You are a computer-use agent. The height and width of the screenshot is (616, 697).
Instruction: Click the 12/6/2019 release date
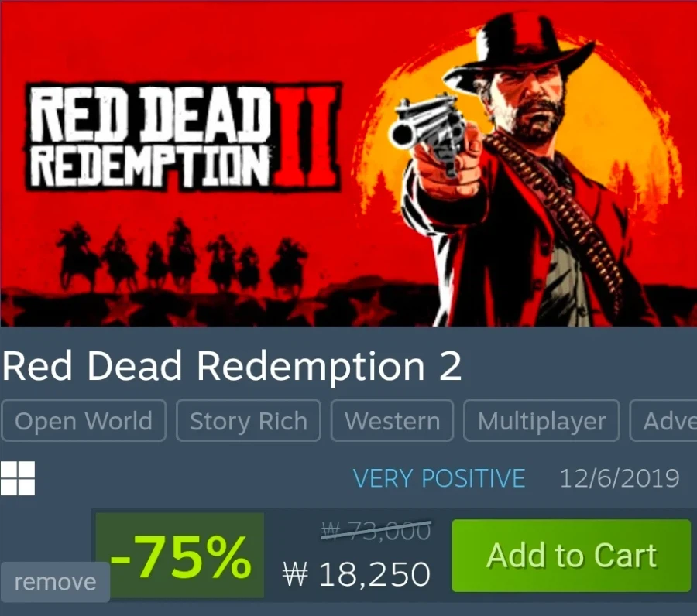pyautogui.click(x=620, y=478)
